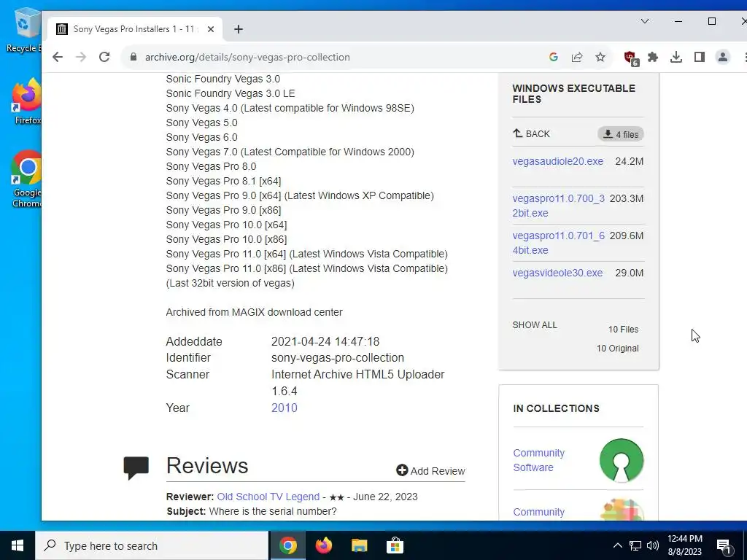Image resolution: width=747 pixels, height=560 pixels.
Task: Open the 10 Files link
Action: click(x=623, y=330)
